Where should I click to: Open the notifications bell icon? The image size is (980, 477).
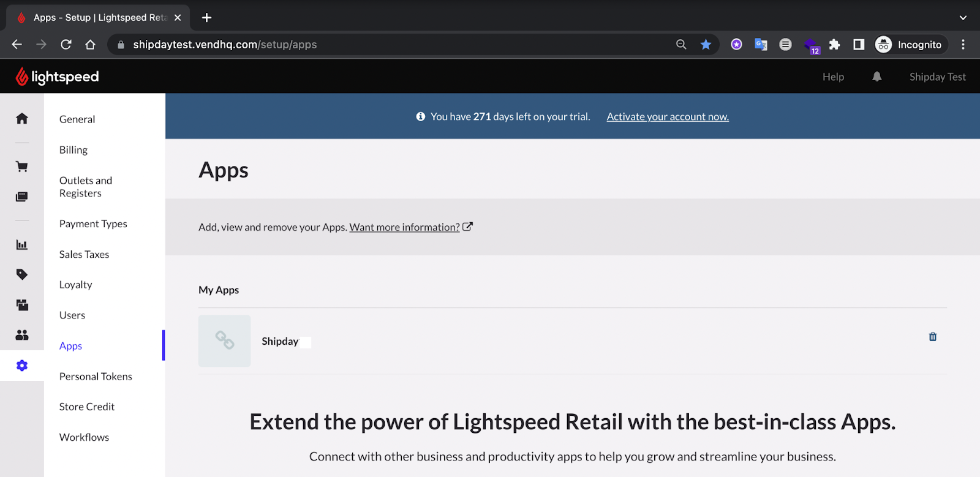[877, 77]
